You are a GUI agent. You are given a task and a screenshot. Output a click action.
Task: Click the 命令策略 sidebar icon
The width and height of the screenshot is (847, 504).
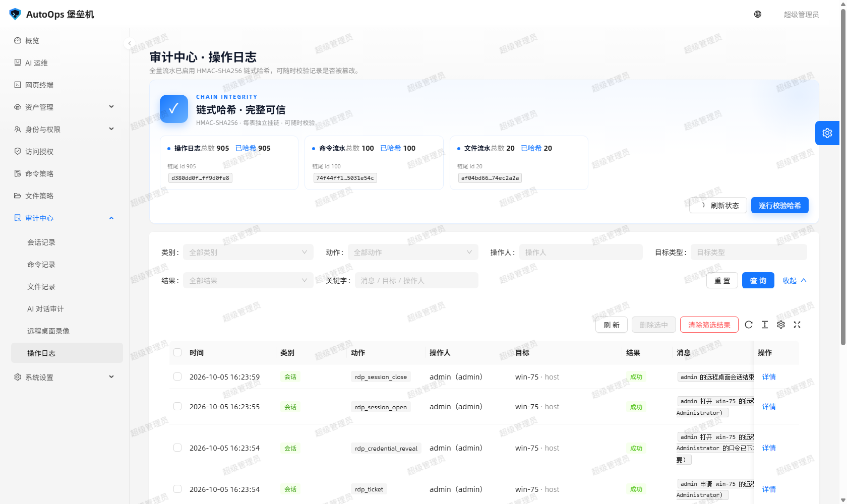click(x=18, y=173)
